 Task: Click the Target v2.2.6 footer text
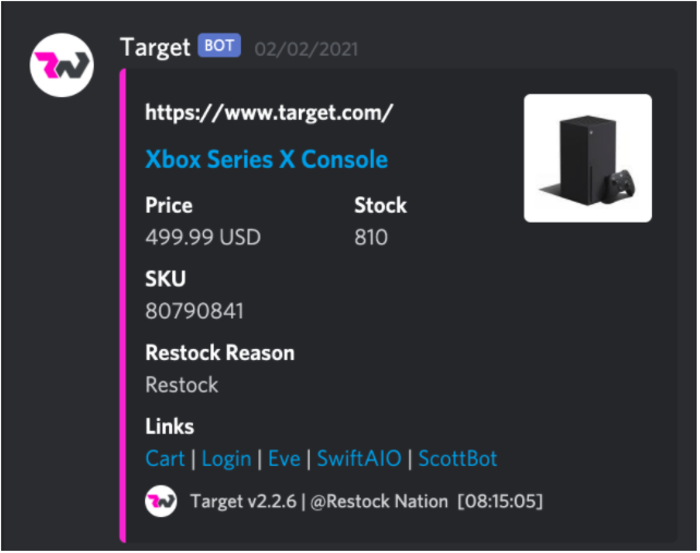(243, 502)
